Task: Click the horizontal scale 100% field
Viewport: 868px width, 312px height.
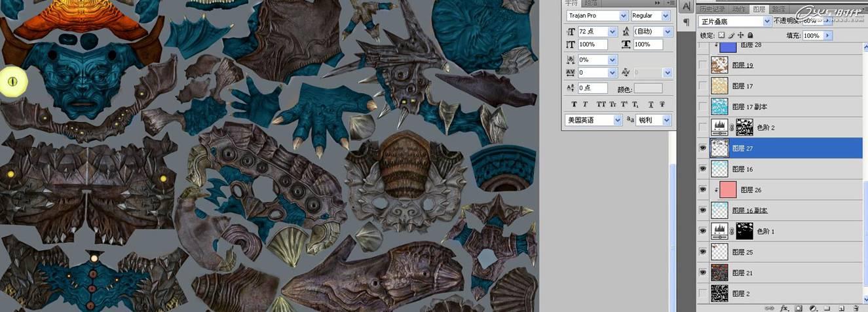Action: coord(648,45)
